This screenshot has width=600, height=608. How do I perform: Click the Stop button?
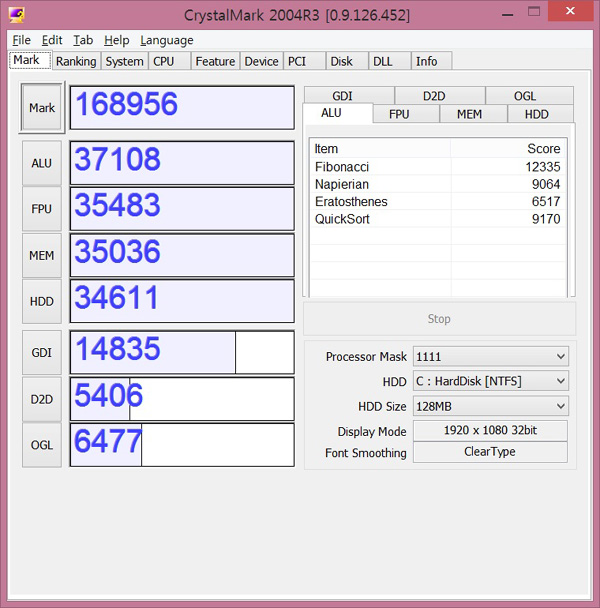point(439,319)
